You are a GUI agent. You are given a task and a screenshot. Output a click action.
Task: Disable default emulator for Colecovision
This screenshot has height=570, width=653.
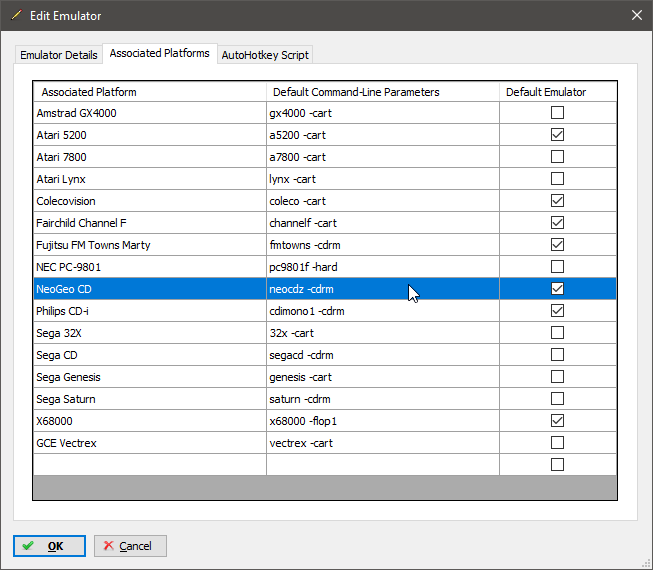[557, 201]
